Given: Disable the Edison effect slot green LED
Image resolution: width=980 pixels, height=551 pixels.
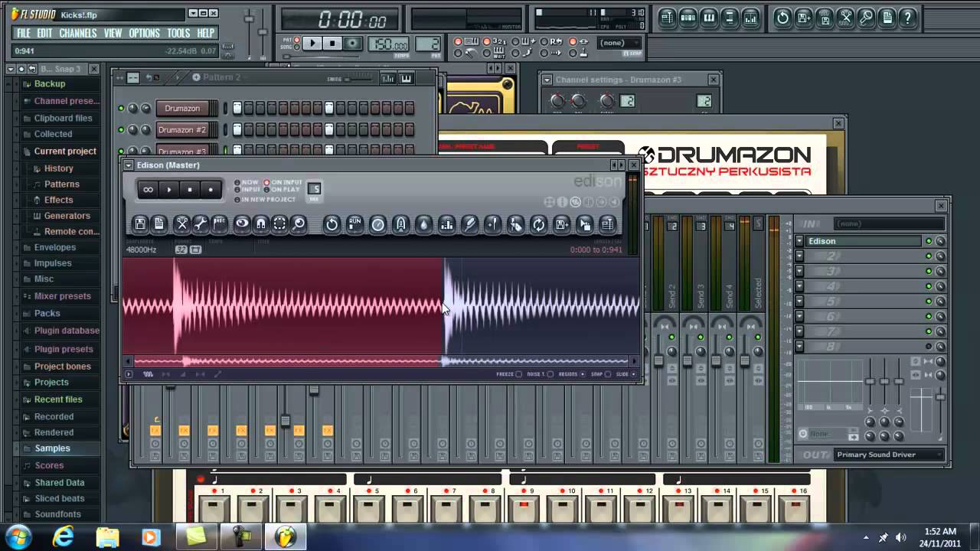Looking at the screenshot, I should pos(929,241).
